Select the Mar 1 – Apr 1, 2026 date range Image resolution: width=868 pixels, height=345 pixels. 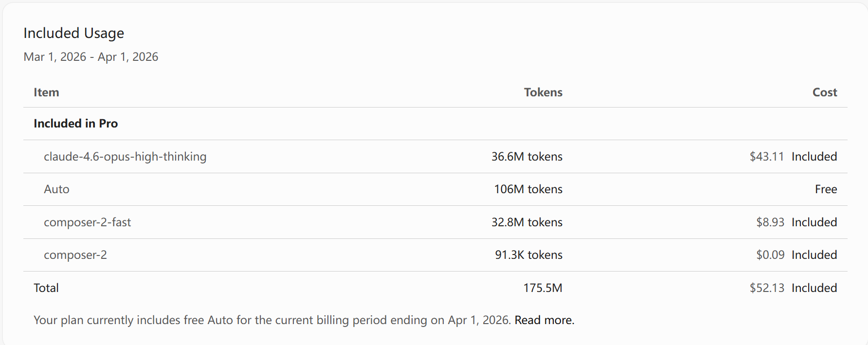[x=91, y=57]
